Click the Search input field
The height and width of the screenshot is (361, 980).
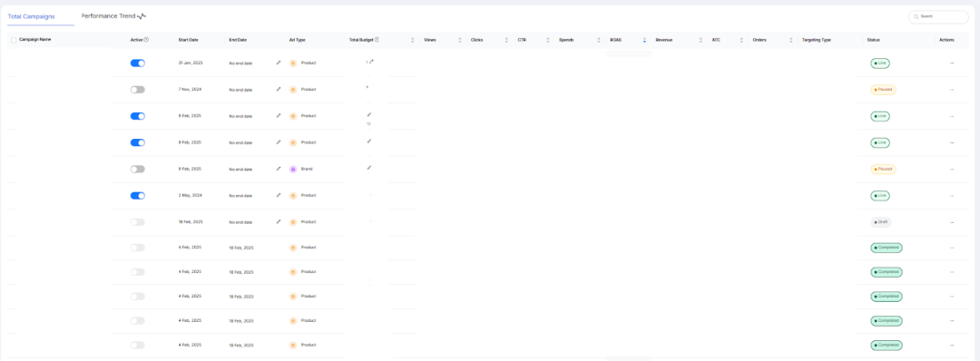tap(938, 17)
